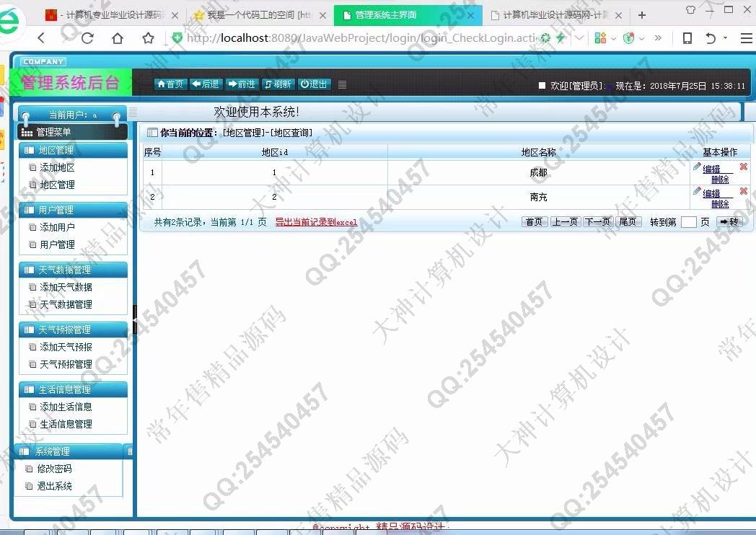The width and height of the screenshot is (756, 535).
Task: Open undo history dropdown arrow
Action: point(725,37)
